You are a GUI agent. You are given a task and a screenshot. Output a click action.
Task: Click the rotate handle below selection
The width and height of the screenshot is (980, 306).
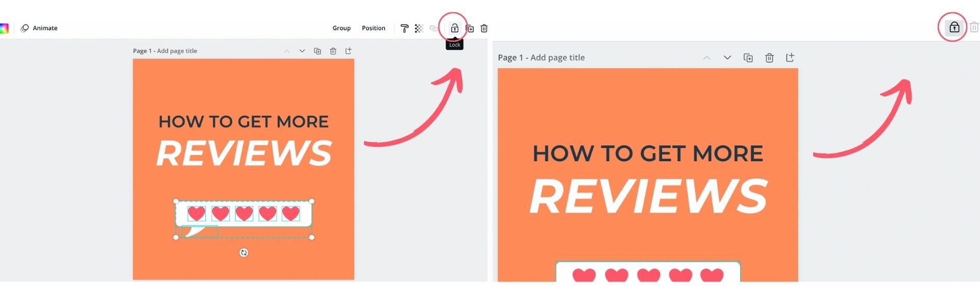(244, 252)
